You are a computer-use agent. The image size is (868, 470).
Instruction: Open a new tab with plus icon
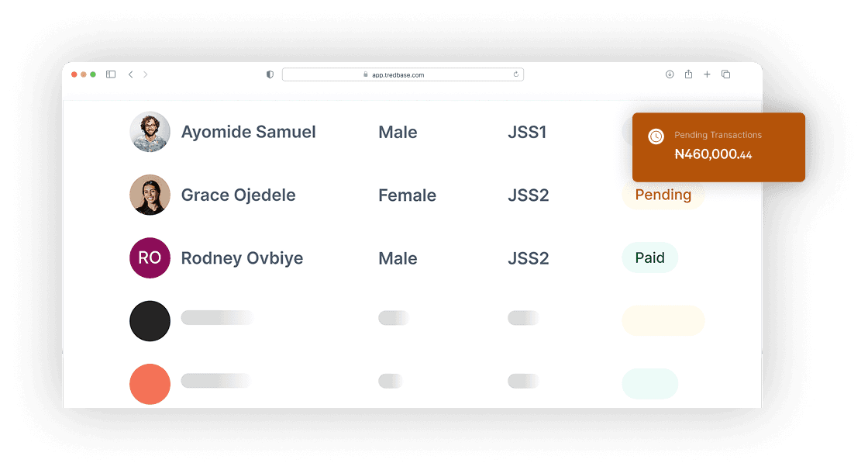707,74
